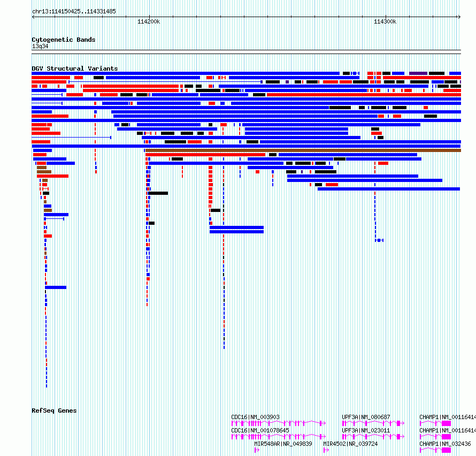Click the CDC16|NM_003903 gene label
The image size is (476, 456).
click(255, 417)
